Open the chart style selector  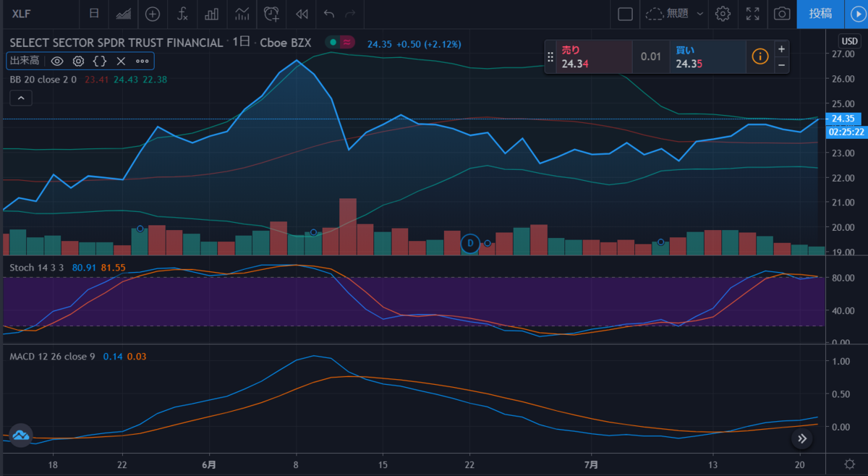click(123, 14)
